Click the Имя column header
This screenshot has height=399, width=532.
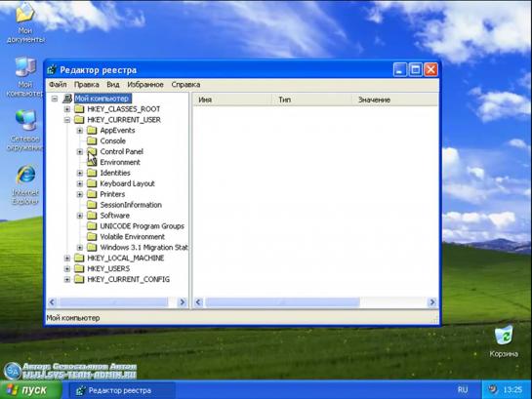[232, 100]
